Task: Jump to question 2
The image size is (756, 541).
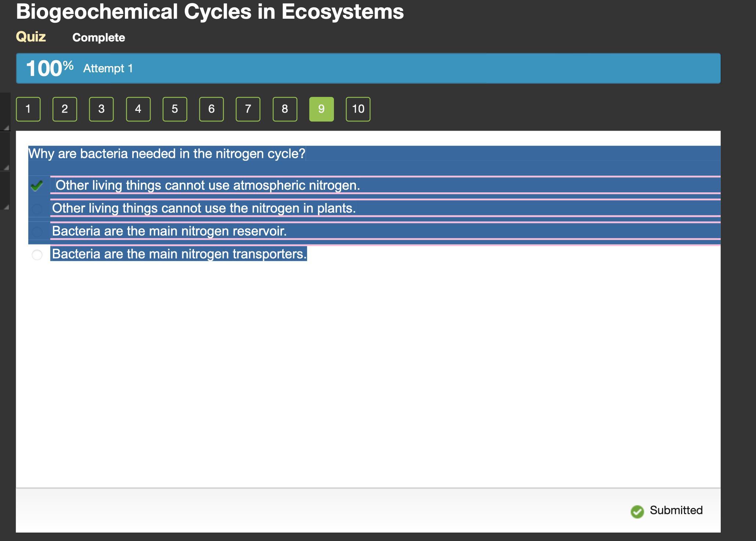Action: (65, 109)
